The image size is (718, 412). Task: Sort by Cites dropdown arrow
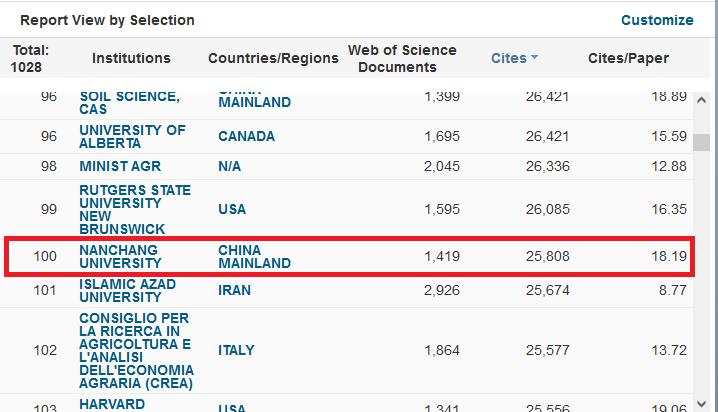tap(534, 58)
